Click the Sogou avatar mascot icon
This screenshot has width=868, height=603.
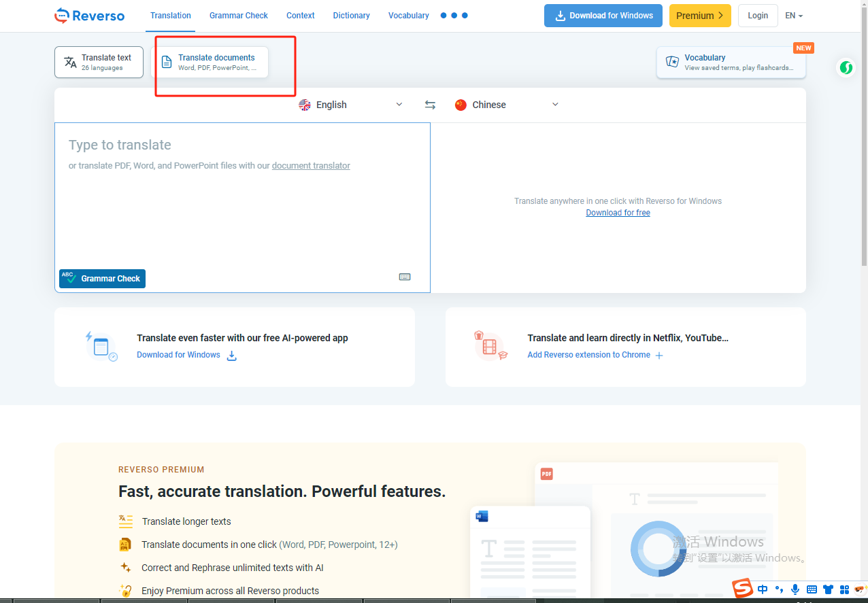point(860,589)
